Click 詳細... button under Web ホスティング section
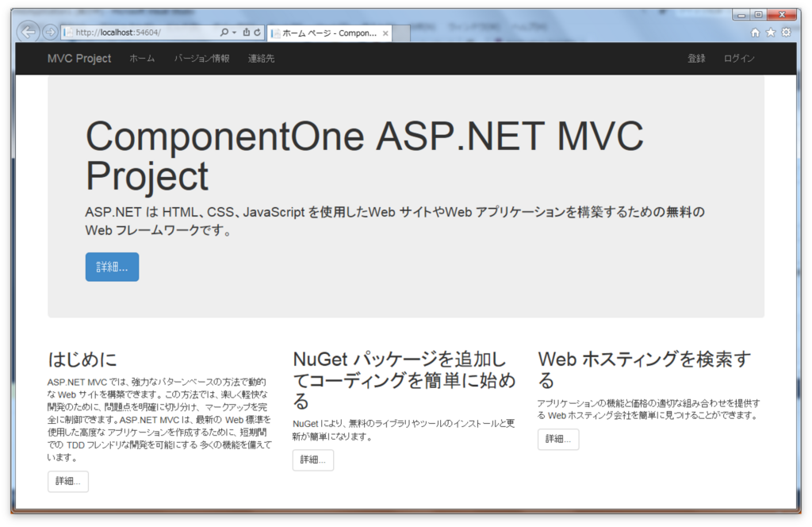Viewport: 812px width, 527px height. click(558, 440)
